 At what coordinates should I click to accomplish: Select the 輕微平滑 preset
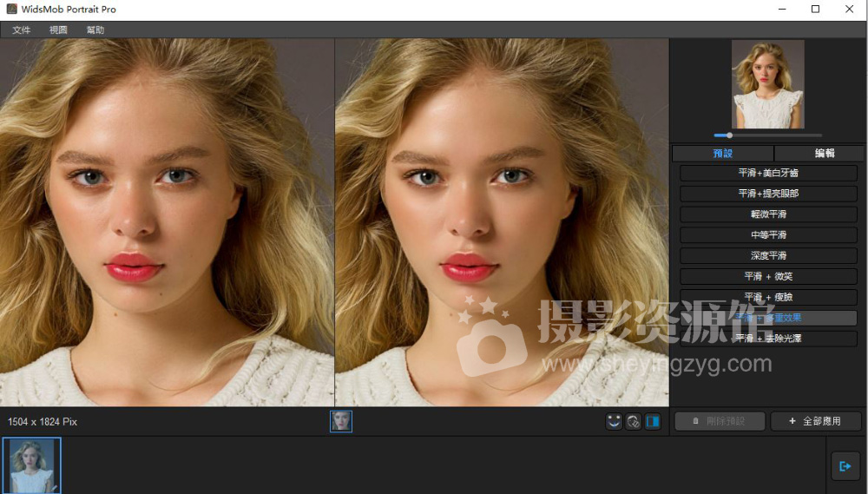[x=767, y=214]
